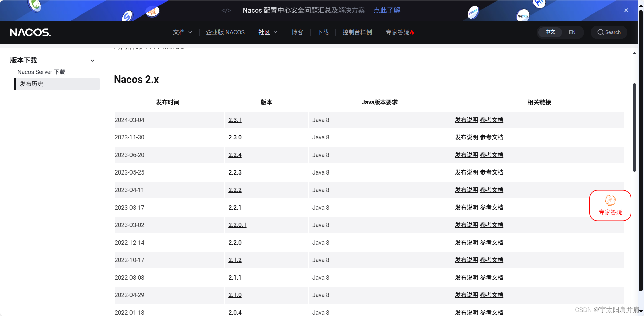Open 参考文档 for version 2.2.3
The width and height of the screenshot is (644, 316).
pos(492,172)
